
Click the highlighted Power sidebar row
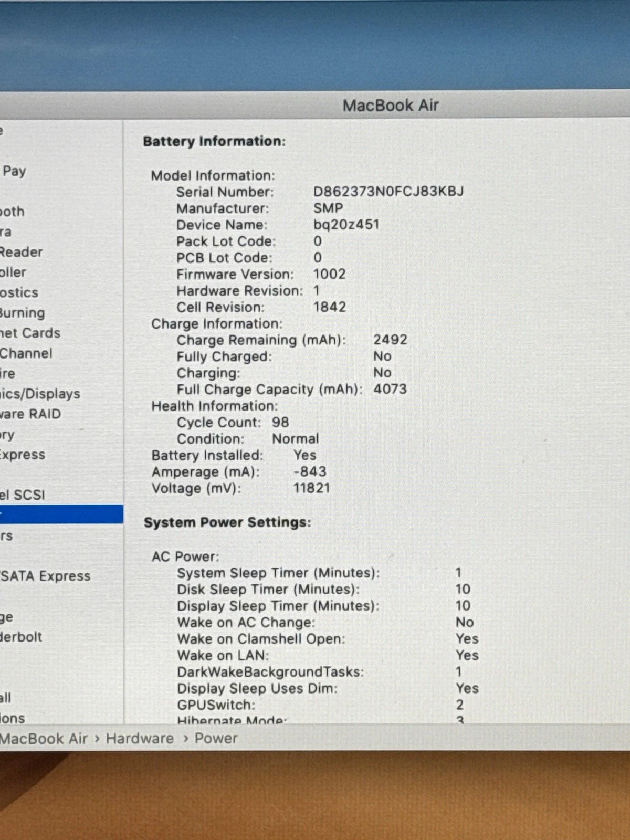[61, 514]
